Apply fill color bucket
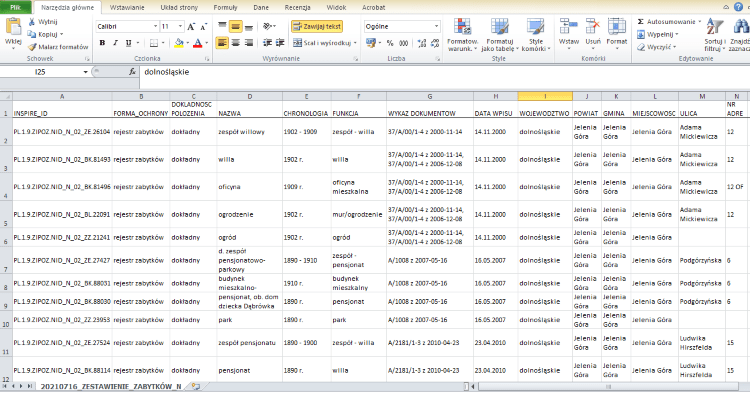The image size is (750, 399). point(179,43)
